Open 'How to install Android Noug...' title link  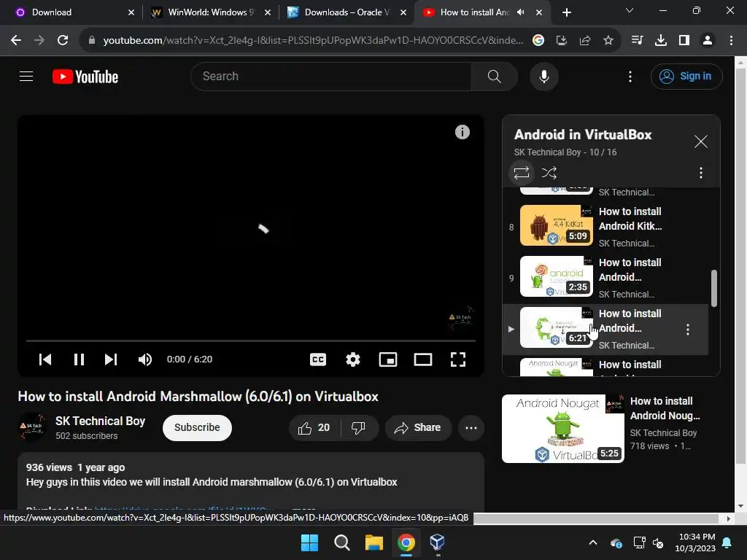665,408
